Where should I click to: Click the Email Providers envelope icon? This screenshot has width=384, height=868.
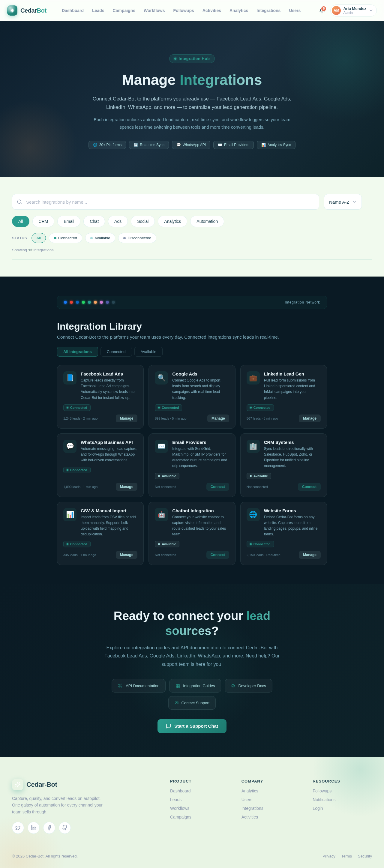pyautogui.click(x=161, y=446)
